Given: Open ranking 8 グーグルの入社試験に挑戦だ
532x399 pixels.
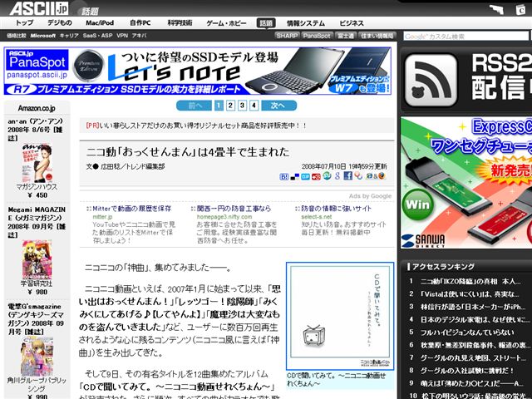Looking at the screenshot, I should 467,371.
